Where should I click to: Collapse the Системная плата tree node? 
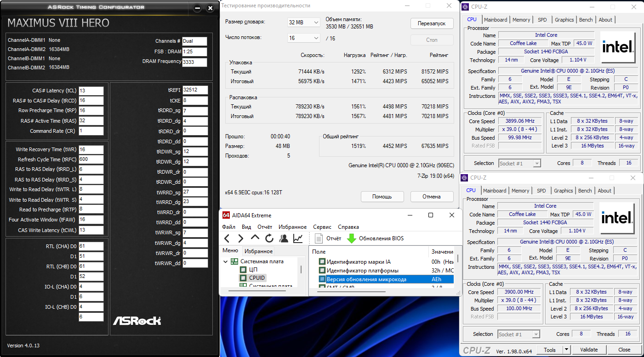point(226,261)
